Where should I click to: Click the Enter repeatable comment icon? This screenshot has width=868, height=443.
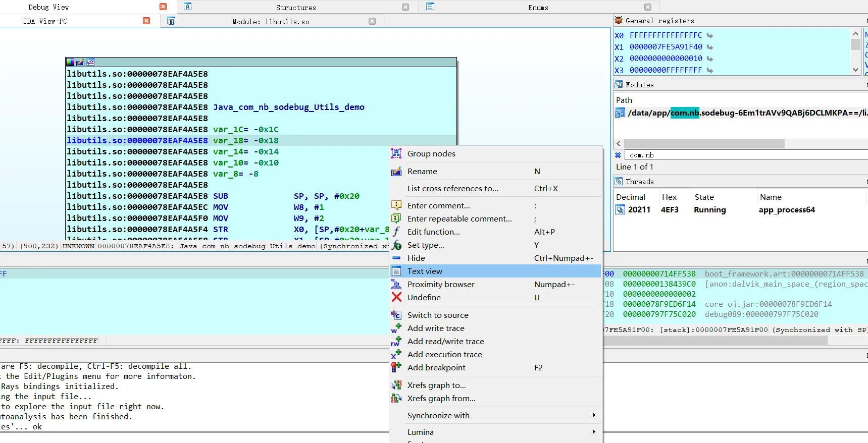pos(397,218)
